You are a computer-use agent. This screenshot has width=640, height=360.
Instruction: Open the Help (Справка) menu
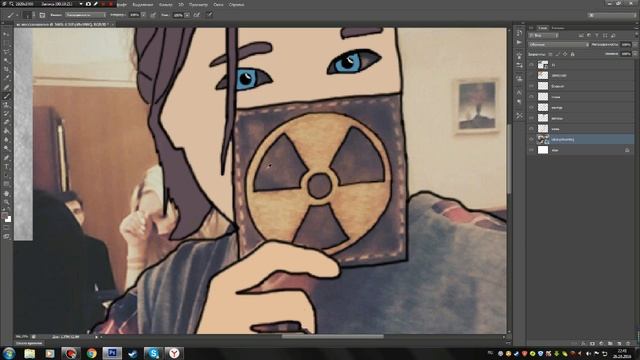236,4
